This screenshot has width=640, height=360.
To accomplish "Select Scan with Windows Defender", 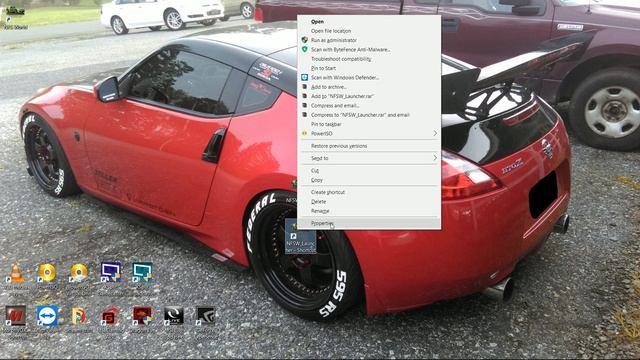I will tap(369, 78).
